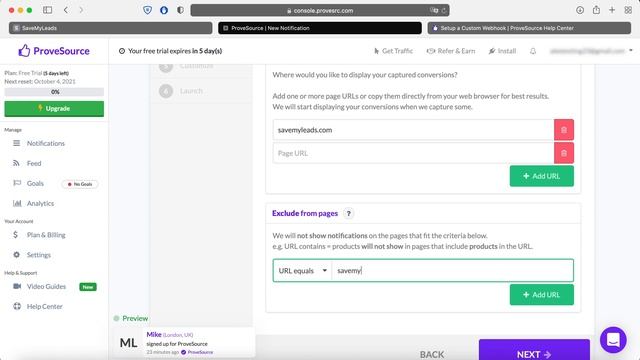The image size is (640, 360).
Task: Open the Analytics sidebar link
Action: coord(40,203)
